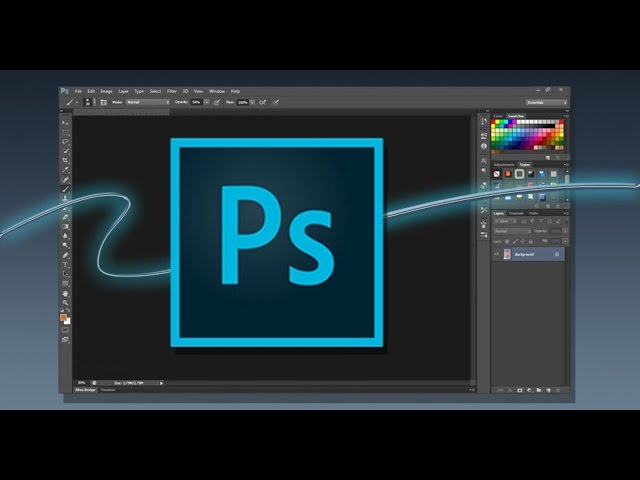Toggle Lock transparent pixels in Layers panel
The width and height of the screenshot is (640, 480).
507,242
